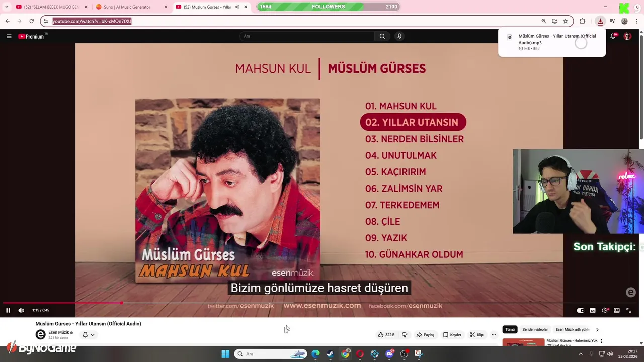Viewport: 644px width, 362px height.
Task: Open the Esen Müzik channel name link
Action: (x=59, y=332)
